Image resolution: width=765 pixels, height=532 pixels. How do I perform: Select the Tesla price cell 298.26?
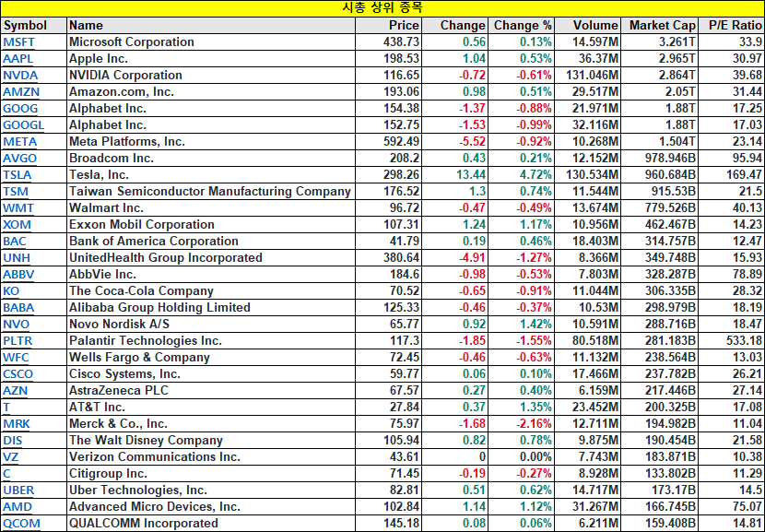coord(389,175)
